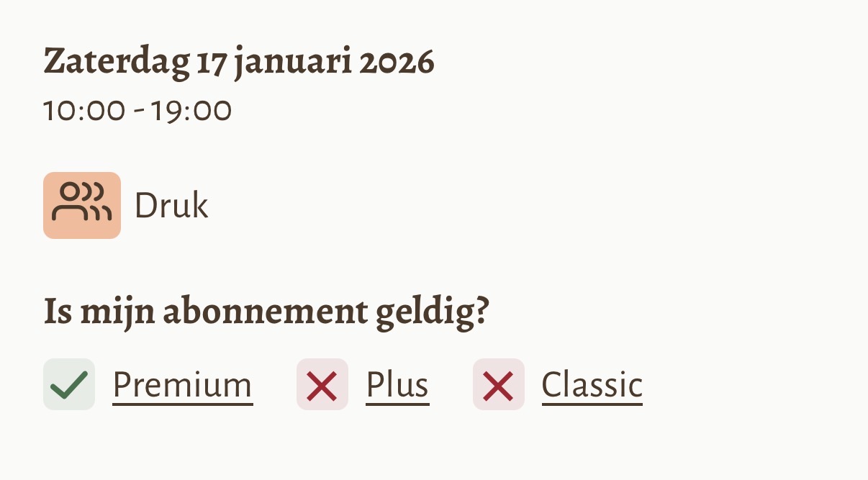Click the 'Is mijn abonnement geldig?' heading
The width and height of the screenshot is (868, 480).
(x=266, y=312)
